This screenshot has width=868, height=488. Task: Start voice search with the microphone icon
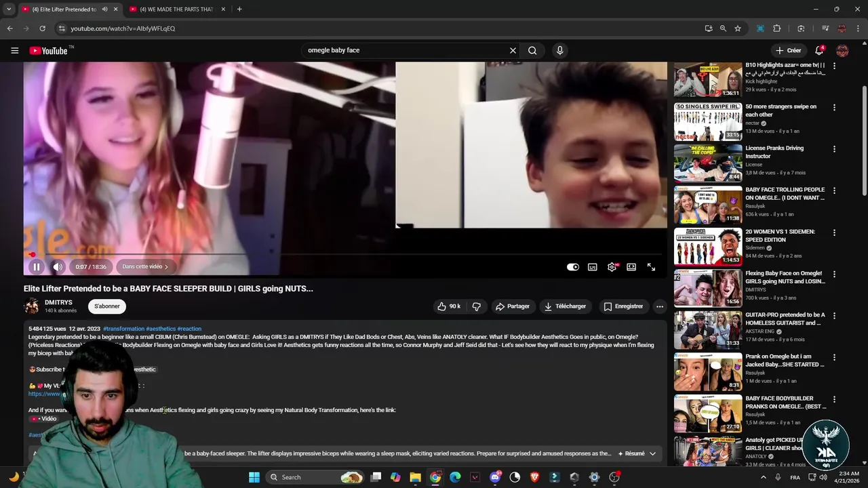pyautogui.click(x=559, y=50)
